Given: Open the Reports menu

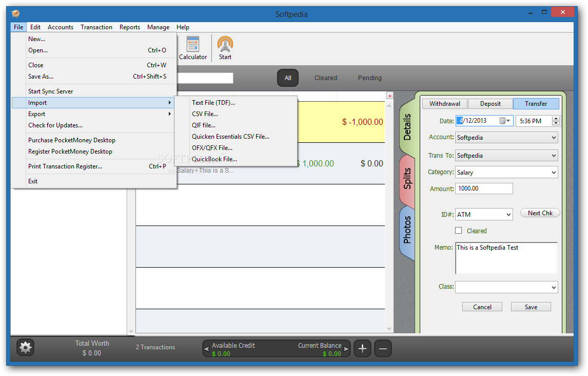Looking at the screenshot, I should pos(130,27).
